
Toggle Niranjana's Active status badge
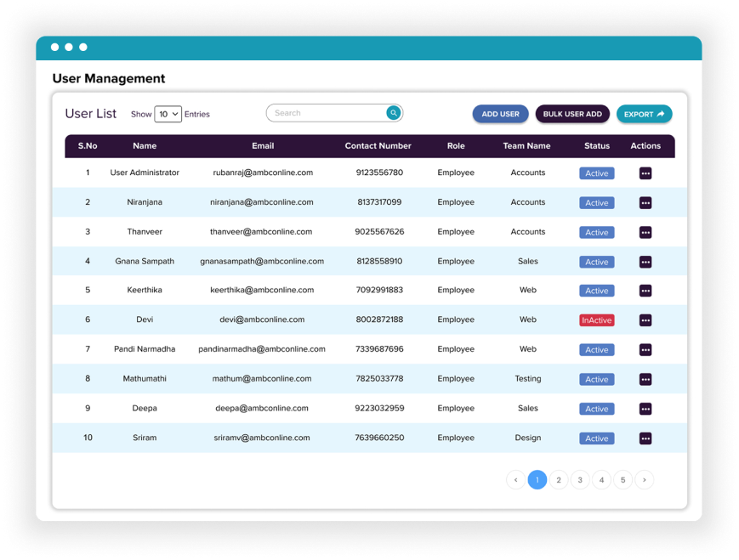[x=596, y=202]
